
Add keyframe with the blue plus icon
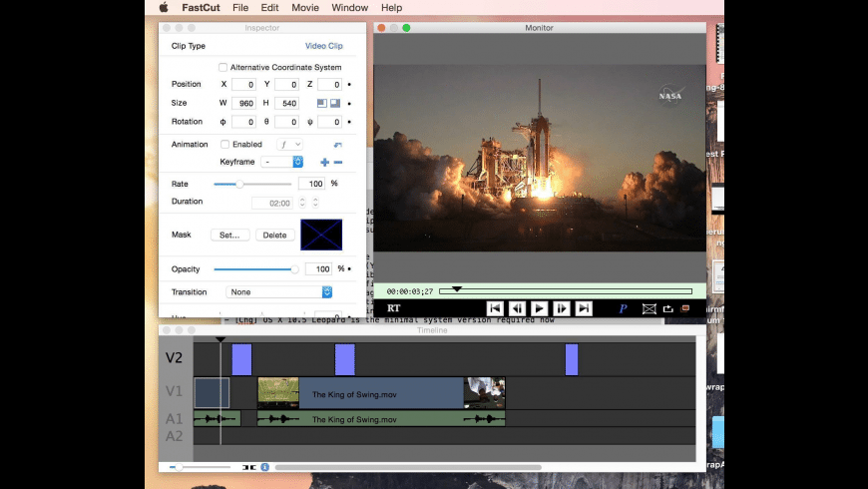[x=324, y=162]
